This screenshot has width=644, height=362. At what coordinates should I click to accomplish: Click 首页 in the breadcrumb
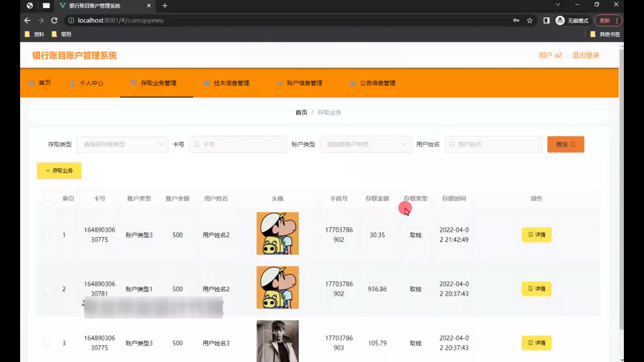[301, 113]
